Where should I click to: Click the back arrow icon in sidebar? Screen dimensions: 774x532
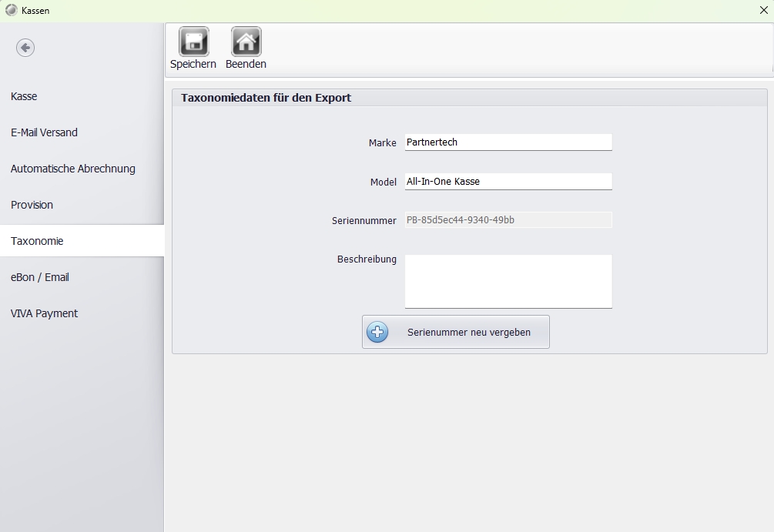25,48
